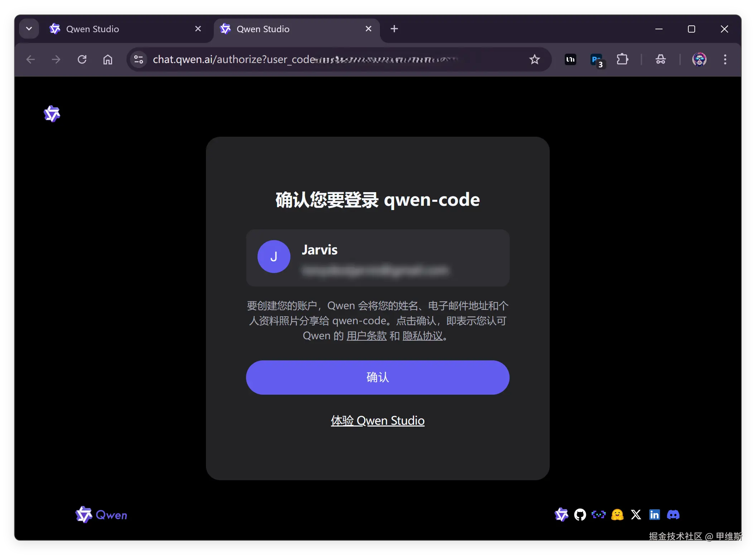The height and width of the screenshot is (555, 756).
Task: Open the browser extensions puzzle icon
Action: click(622, 59)
